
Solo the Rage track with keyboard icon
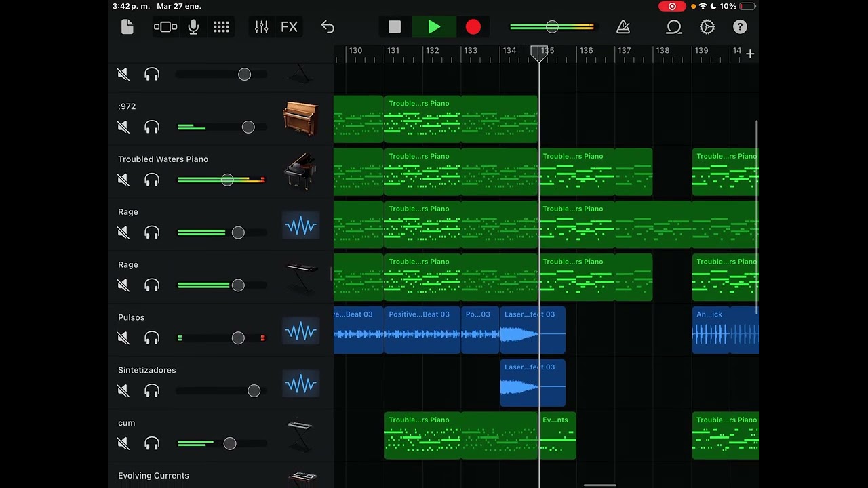(x=152, y=285)
